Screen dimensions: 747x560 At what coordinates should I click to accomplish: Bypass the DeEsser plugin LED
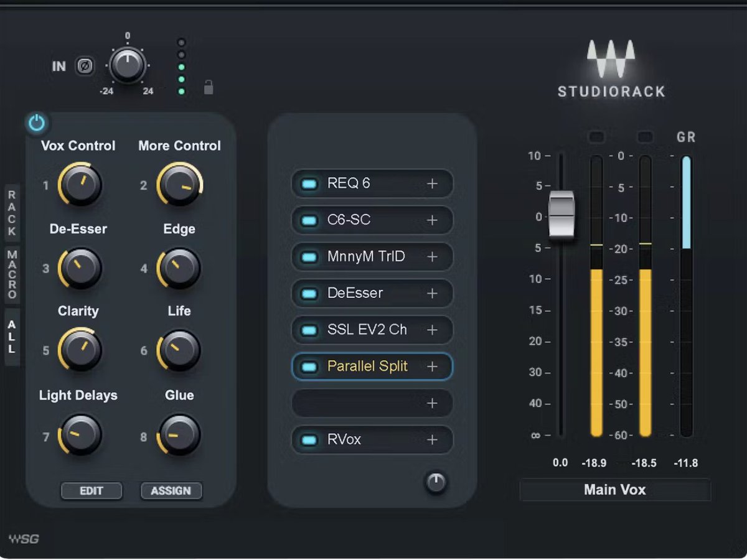click(x=309, y=293)
